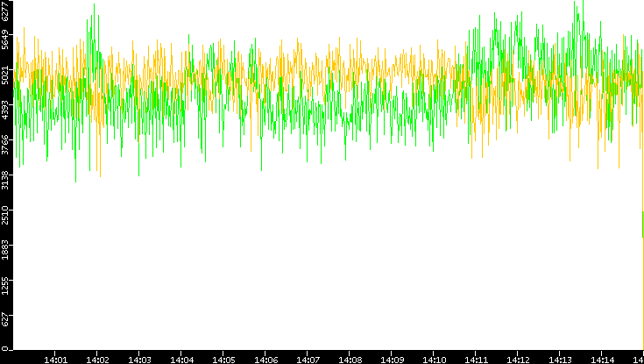This screenshot has height=364, width=644.
Task: Pick the 14:07 time axis label
Action: click(x=308, y=360)
